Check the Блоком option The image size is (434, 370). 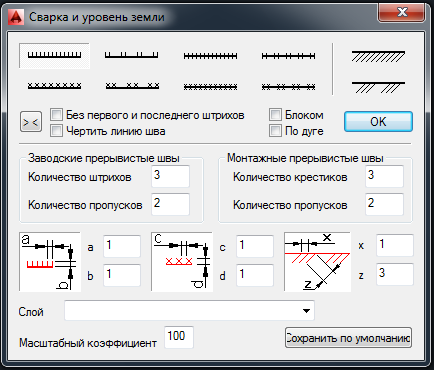(275, 115)
